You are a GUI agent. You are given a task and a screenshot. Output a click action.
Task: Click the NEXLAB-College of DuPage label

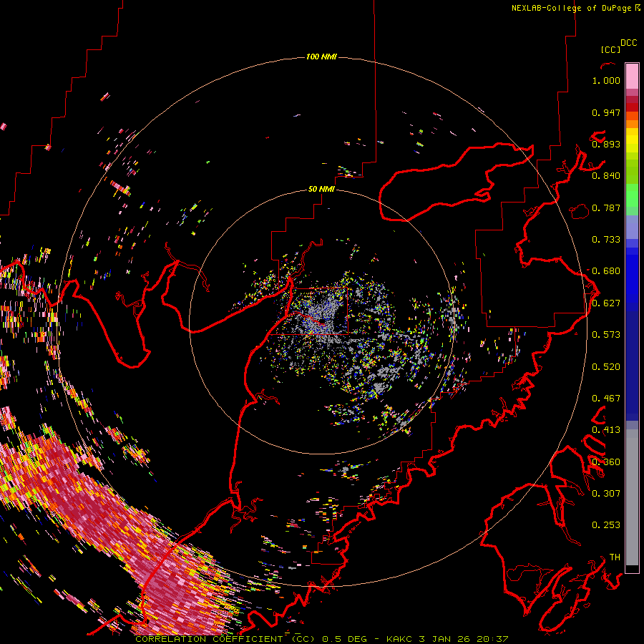(571, 8)
